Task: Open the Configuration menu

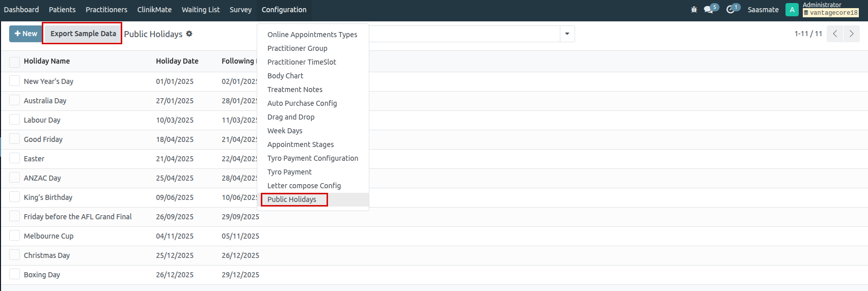Action: coord(284,10)
